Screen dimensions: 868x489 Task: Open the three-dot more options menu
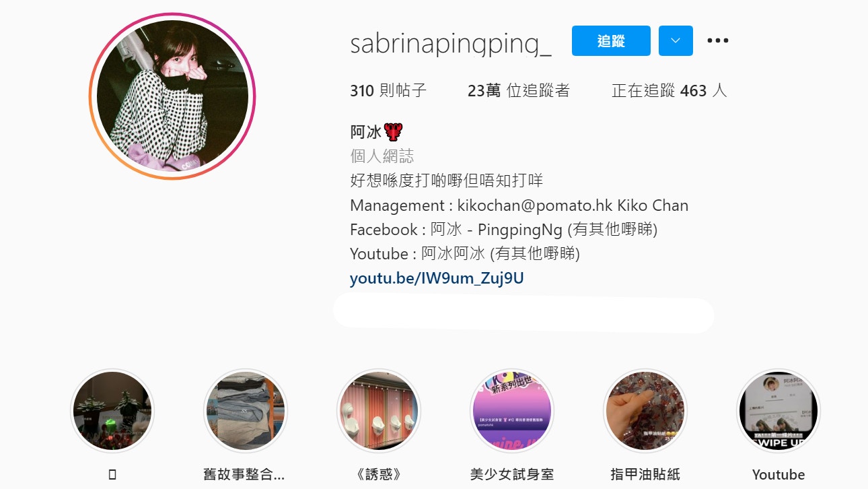(x=718, y=41)
